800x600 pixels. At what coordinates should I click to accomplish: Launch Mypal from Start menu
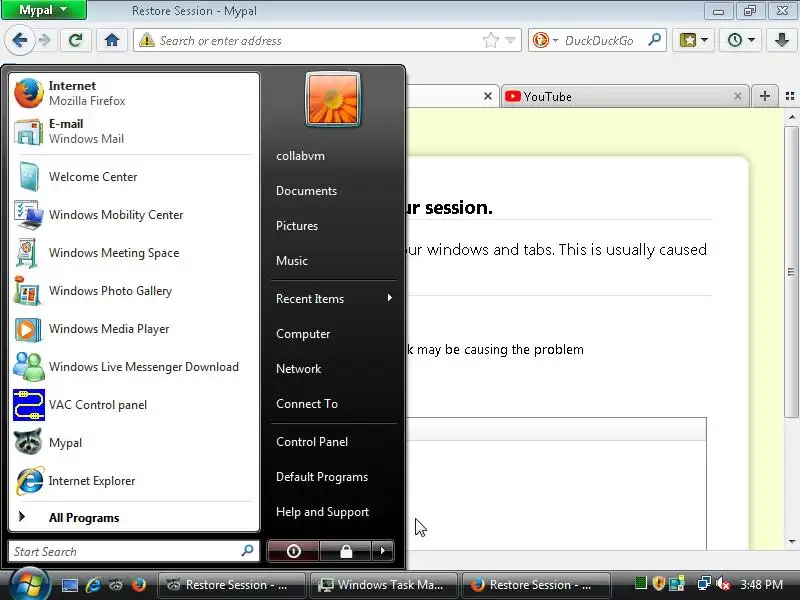point(134,443)
